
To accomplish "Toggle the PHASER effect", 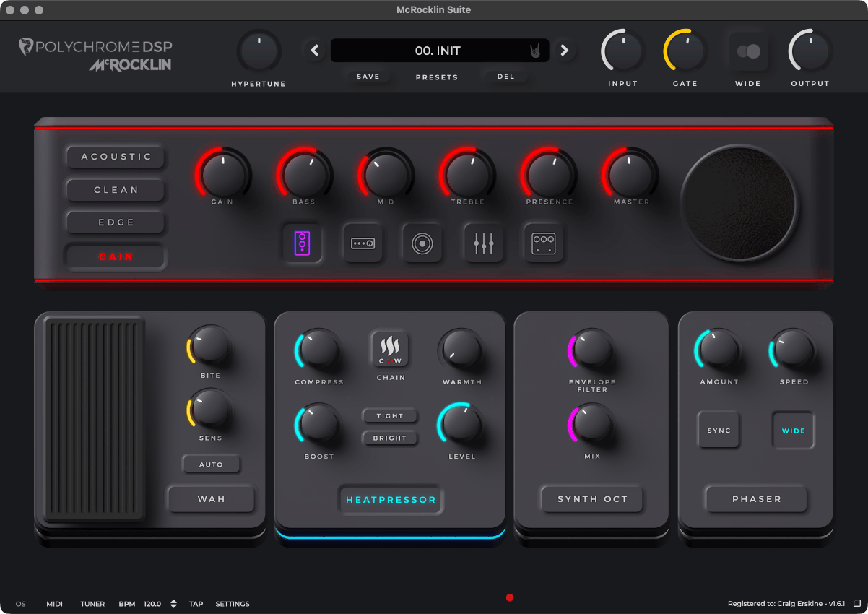I will coord(756,499).
